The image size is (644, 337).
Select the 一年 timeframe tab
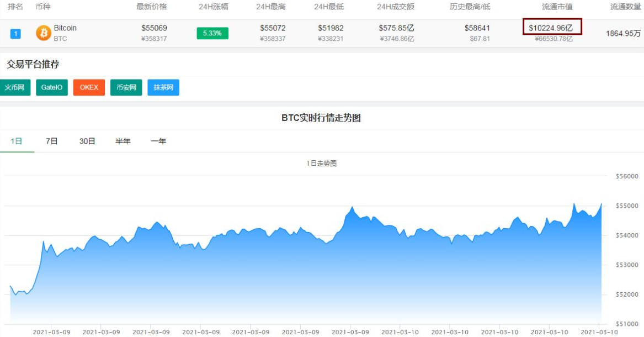point(159,141)
